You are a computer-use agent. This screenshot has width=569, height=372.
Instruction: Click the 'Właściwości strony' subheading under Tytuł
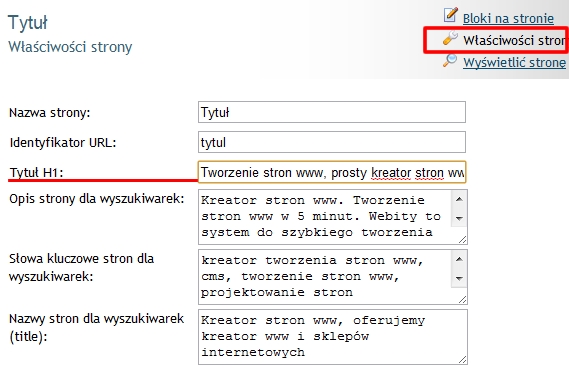[x=70, y=47]
